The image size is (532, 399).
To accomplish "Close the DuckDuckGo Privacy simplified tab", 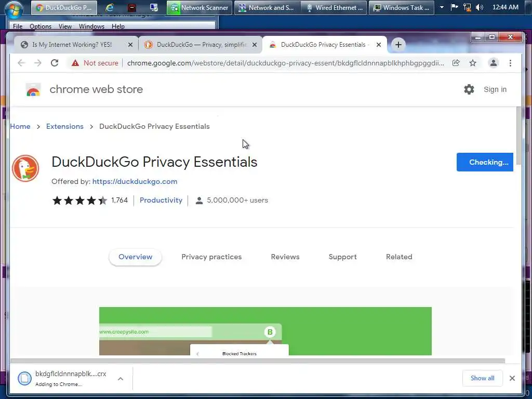I will click(255, 45).
